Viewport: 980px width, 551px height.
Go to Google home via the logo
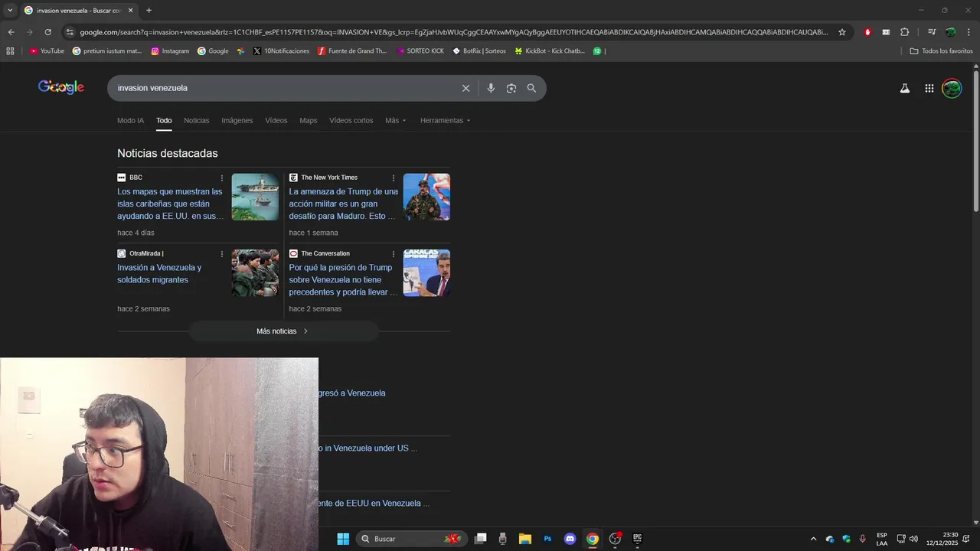tap(61, 87)
